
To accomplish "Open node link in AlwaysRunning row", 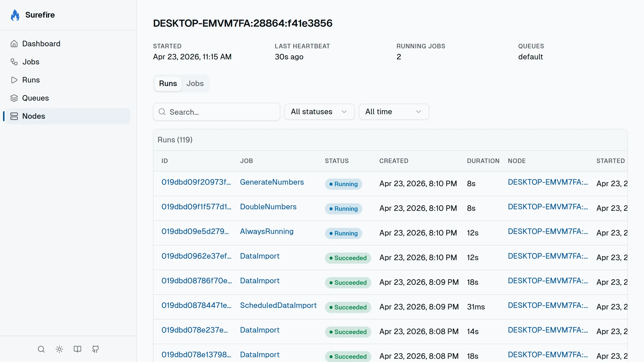I will click(x=548, y=231).
